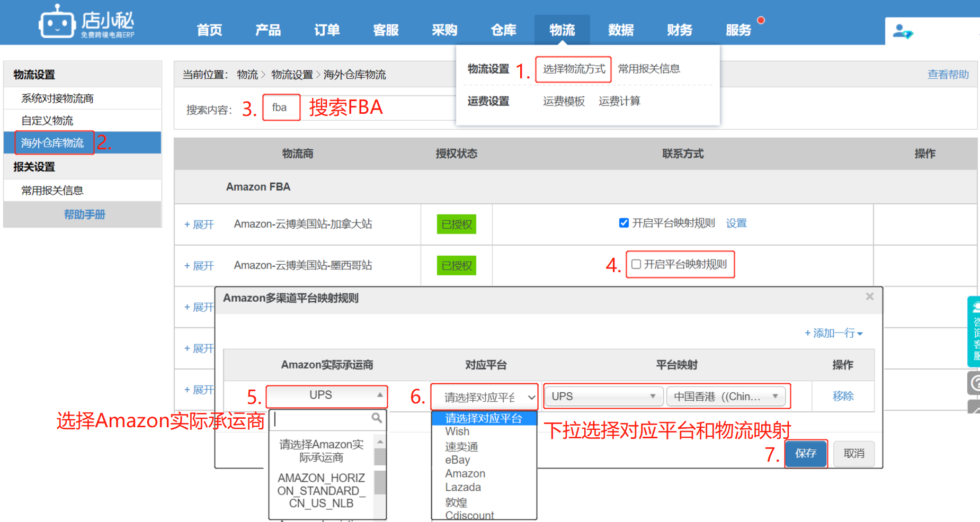980x522 pixels.
Task: Enable mapping rule for 墨西哥站 row
Action: pos(636,264)
